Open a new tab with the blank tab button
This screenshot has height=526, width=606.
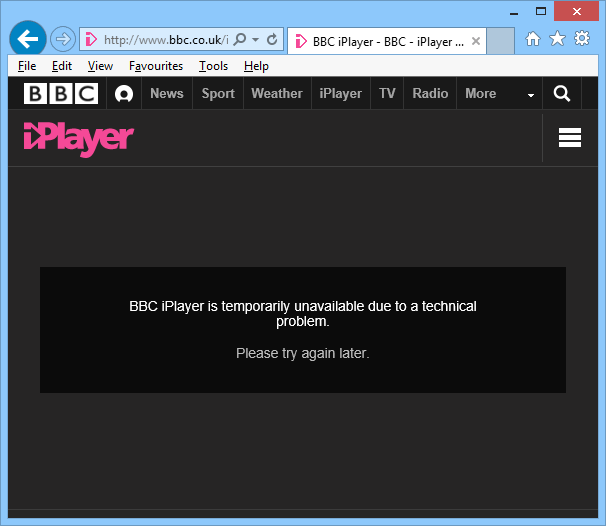[500, 41]
